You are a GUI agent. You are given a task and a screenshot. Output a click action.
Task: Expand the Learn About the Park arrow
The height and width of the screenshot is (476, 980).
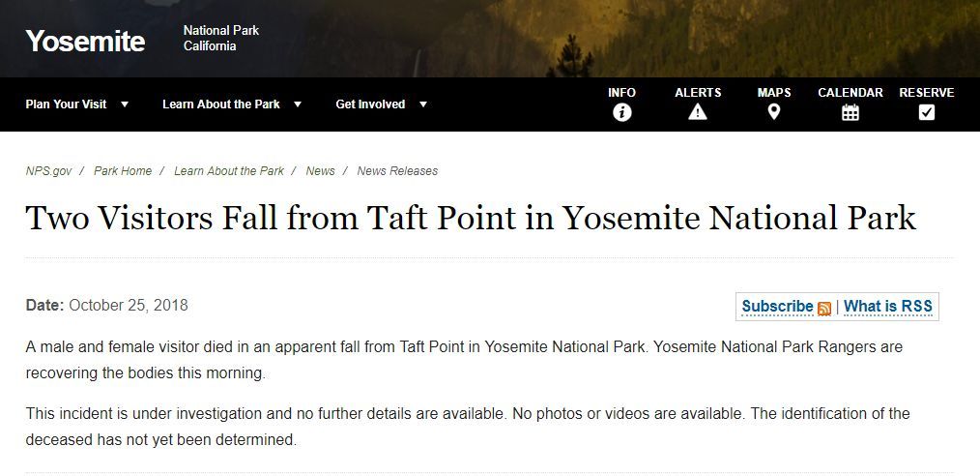click(298, 104)
